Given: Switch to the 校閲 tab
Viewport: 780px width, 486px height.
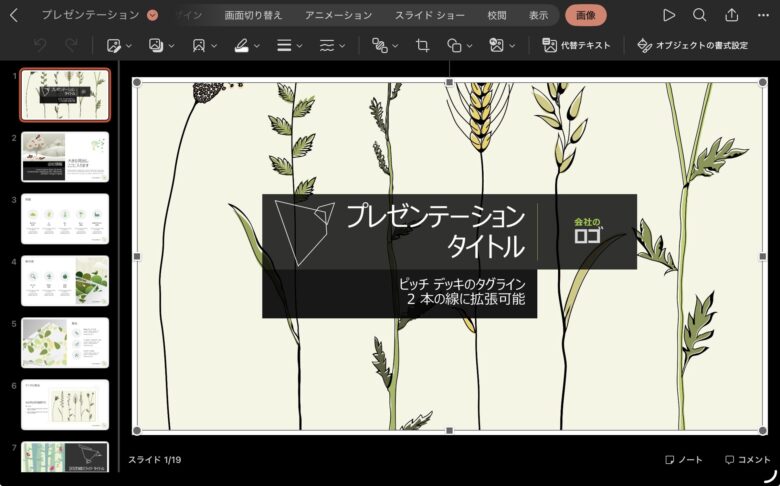Looking at the screenshot, I should 496,15.
